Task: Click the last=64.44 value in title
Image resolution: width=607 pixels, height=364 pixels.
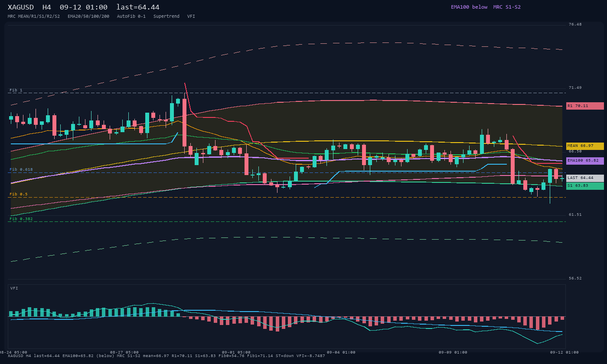Action: tap(138, 7)
